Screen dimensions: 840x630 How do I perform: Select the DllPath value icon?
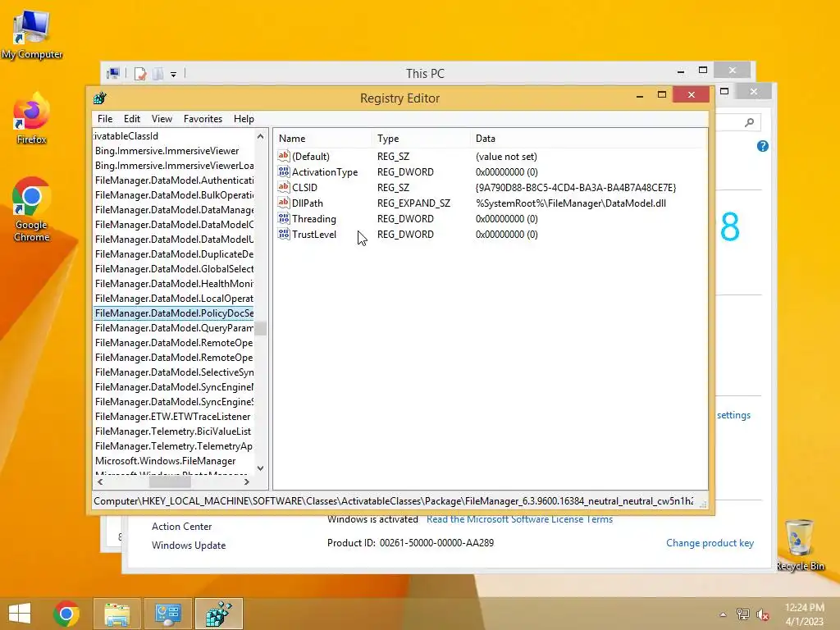tap(283, 203)
